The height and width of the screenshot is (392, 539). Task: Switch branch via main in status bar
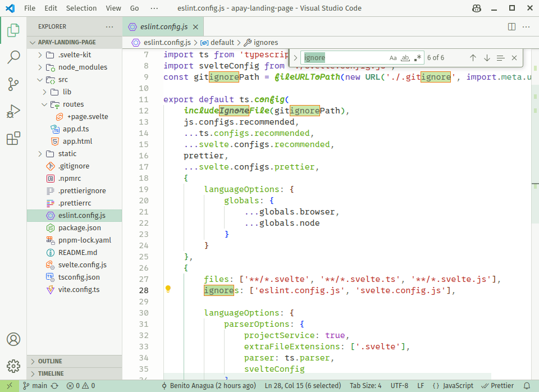(x=35, y=386)
